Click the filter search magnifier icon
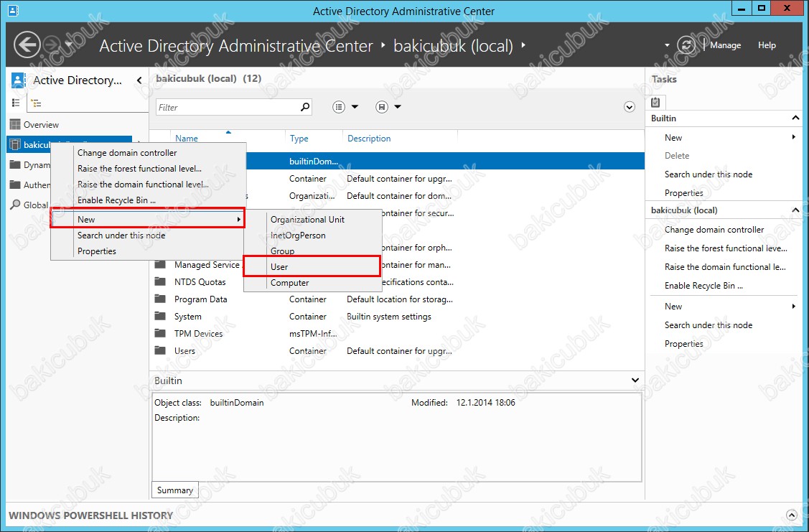Image resolution: width=809 pixels, height=532 pixels. point(305,107)
